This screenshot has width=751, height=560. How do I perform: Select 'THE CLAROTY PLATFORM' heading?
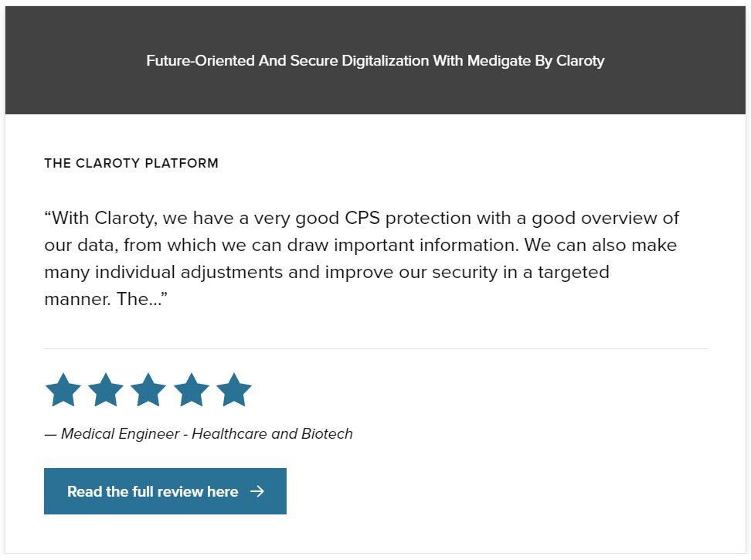coord(131,163)
